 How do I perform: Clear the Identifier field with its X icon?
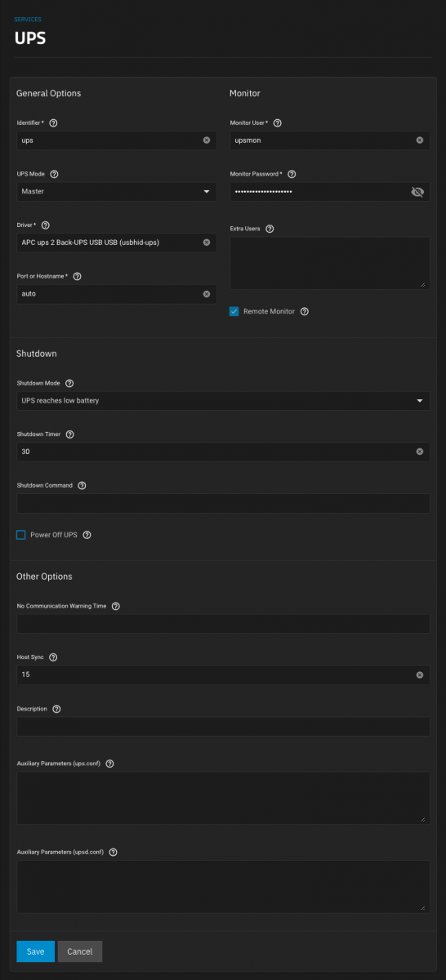[x=207, y=140]
